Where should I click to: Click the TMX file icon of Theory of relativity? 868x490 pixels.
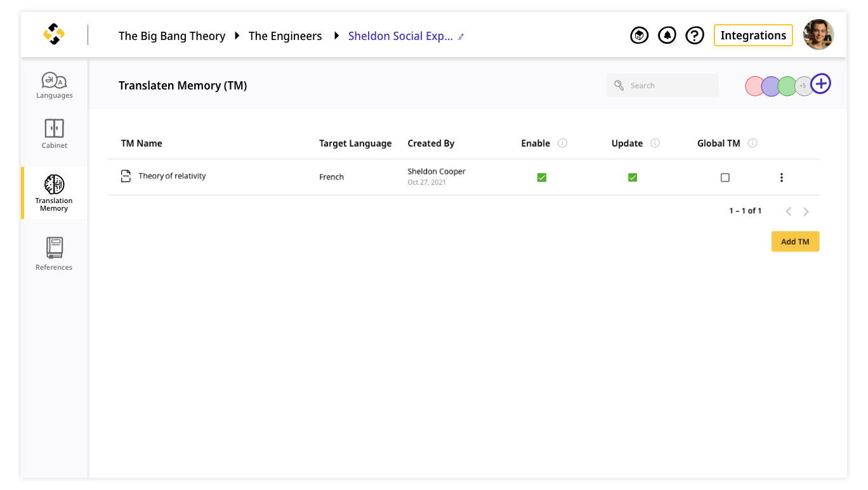pyautogui.click(x=126, y=176)
